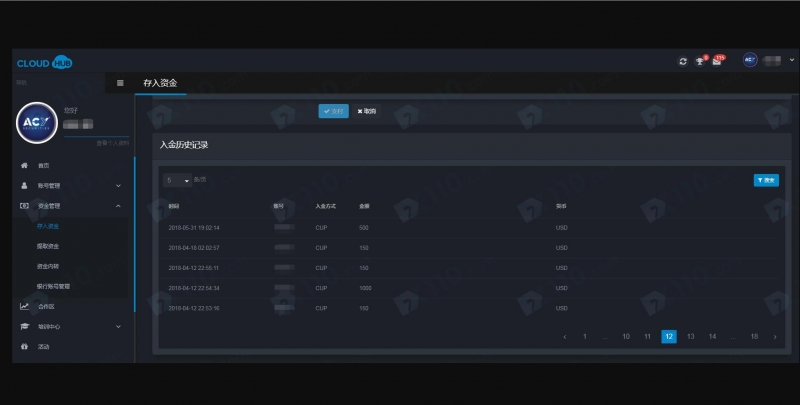This screenshot has width=800, height=405.
Task: Click the blue confirm button with checkmark
Action: pos(334,111)
